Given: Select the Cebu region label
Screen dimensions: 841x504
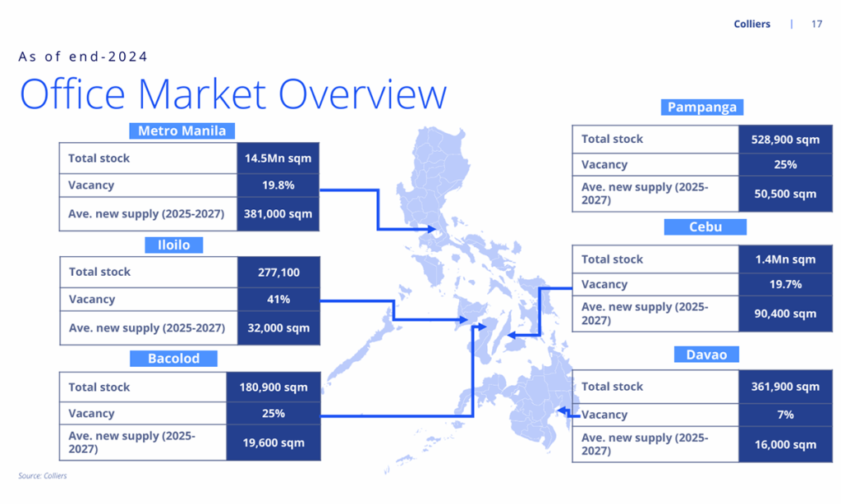Looking at the screenshot, I should point(705,227).
